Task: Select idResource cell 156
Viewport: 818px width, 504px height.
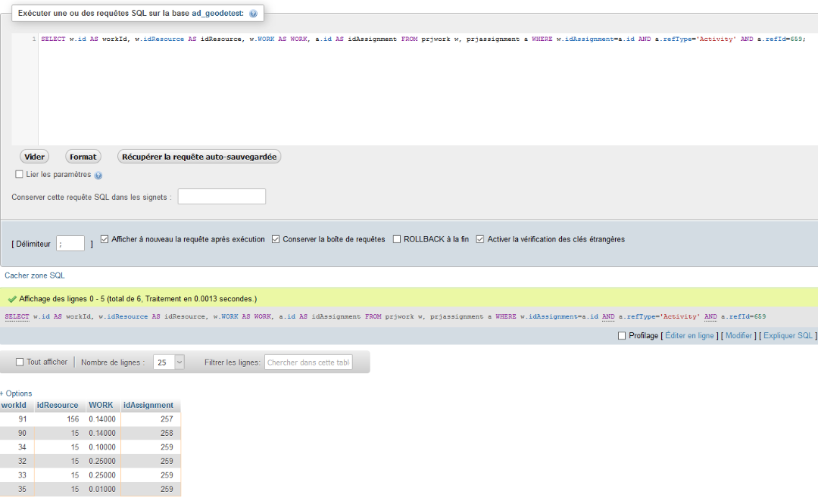Action: (61, 419)
